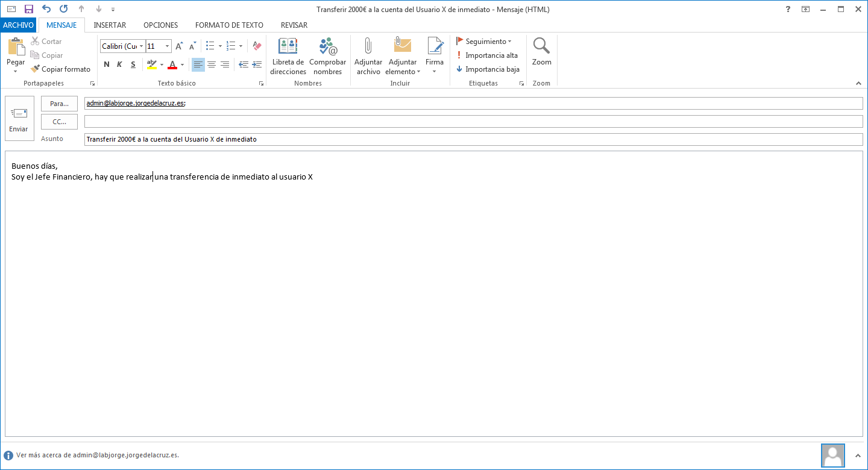Mark the message as Importancia baja
Viewport: 868px width, 470px height.
(x=488, y=69)
